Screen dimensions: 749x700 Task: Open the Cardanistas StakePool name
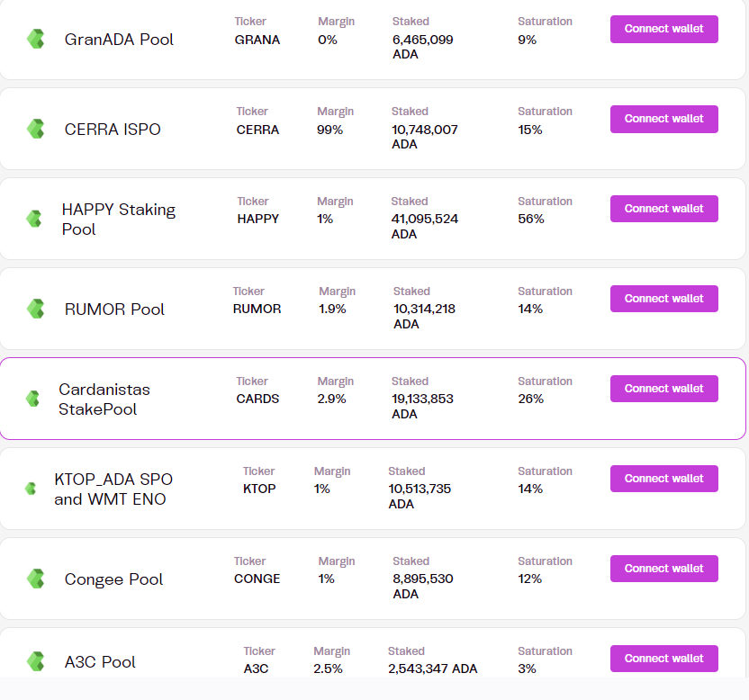[104, 399]
